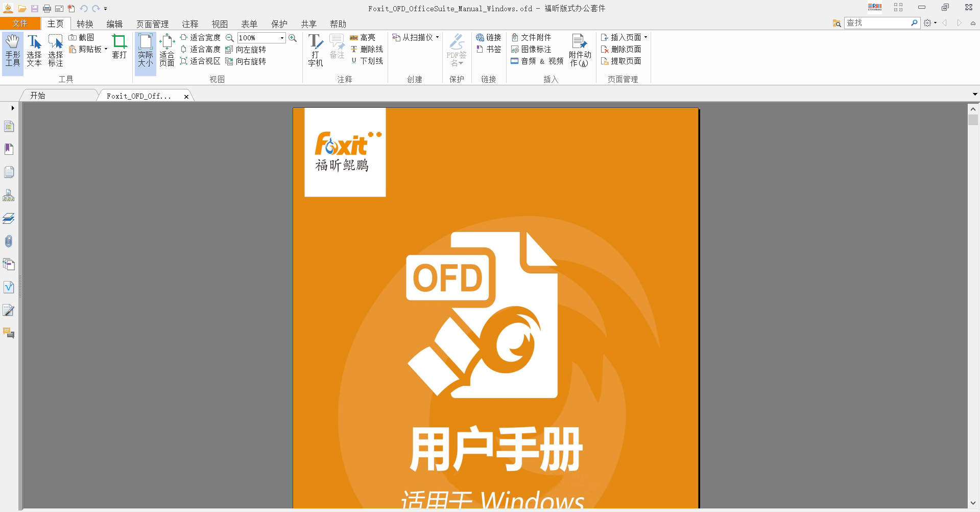Click Audio & Video (音频 & 视频)

537,61
